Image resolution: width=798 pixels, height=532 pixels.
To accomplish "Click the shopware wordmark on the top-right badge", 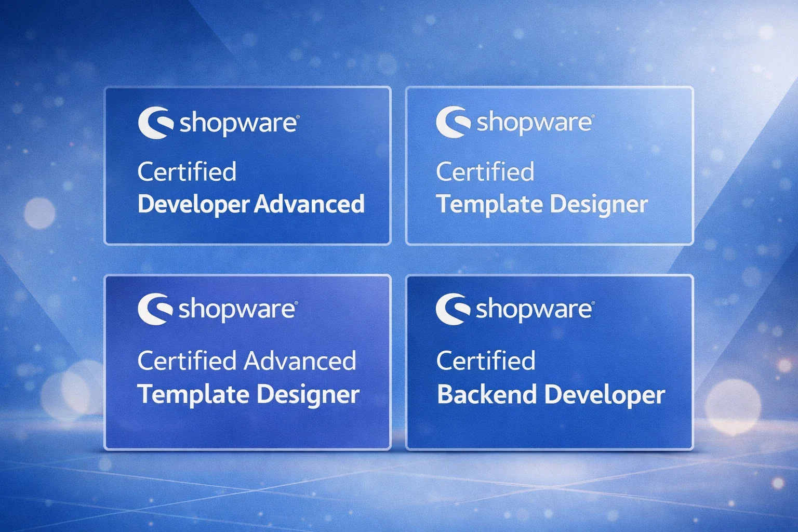I will point(535,123).
